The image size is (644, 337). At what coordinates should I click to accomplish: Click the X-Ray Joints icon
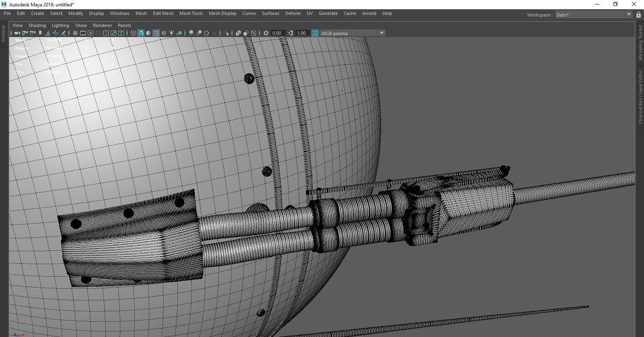tap(254, 33)
